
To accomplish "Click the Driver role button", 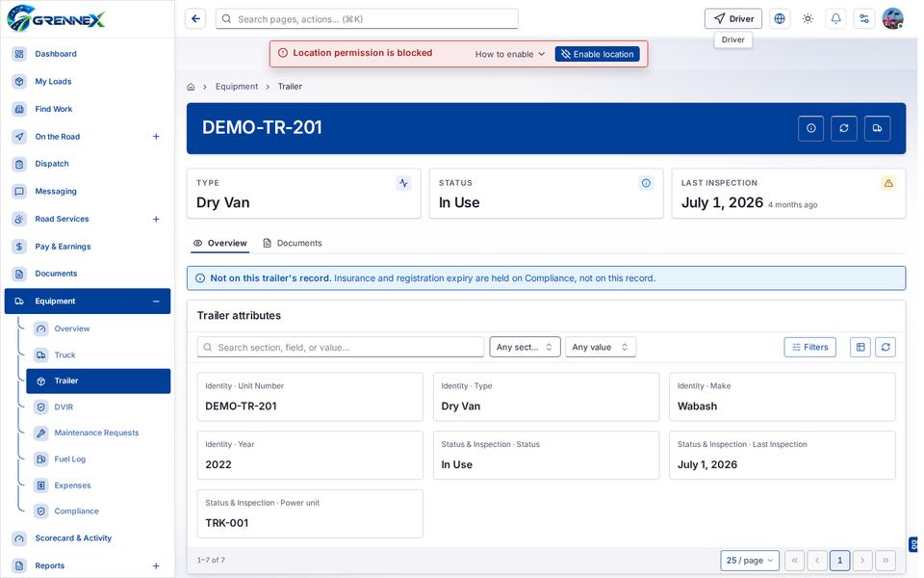I will point(733,19).
